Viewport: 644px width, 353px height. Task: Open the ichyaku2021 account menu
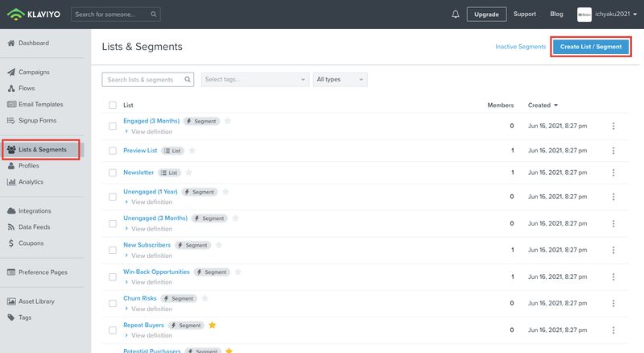tap(616, 14)
